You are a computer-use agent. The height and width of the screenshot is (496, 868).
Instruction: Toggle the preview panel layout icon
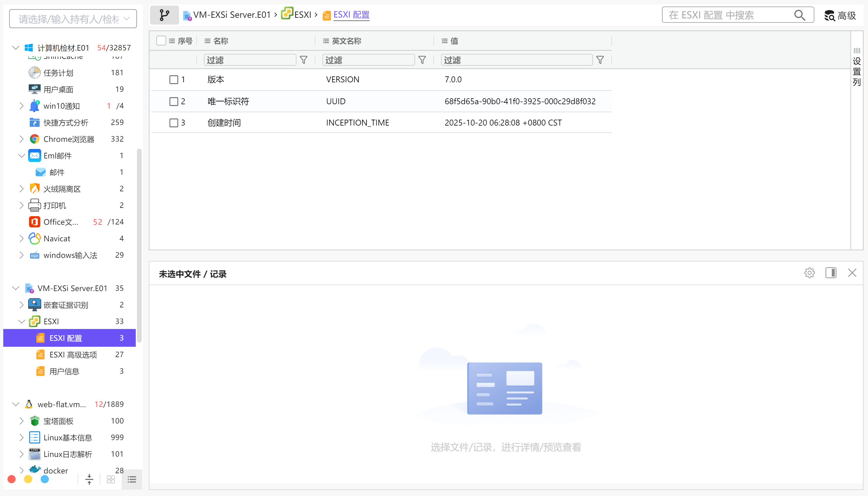(x=830, y=273)
